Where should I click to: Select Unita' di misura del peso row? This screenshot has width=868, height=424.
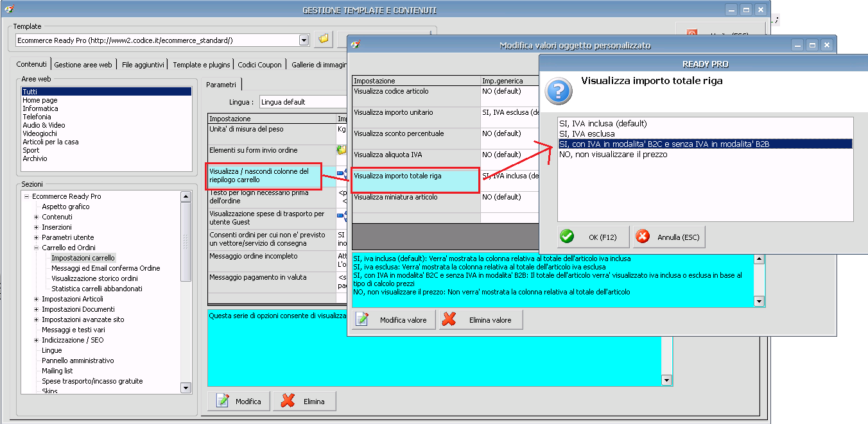pos(277,133)
